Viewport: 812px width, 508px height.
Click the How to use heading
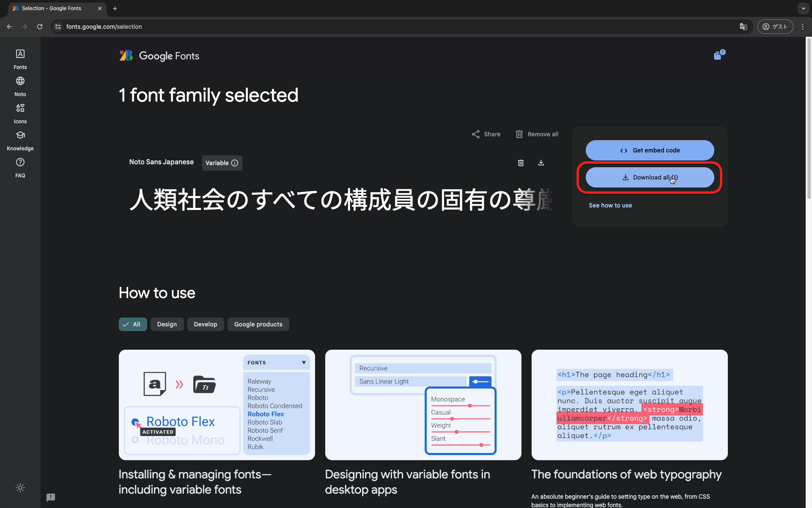point(157,293)
